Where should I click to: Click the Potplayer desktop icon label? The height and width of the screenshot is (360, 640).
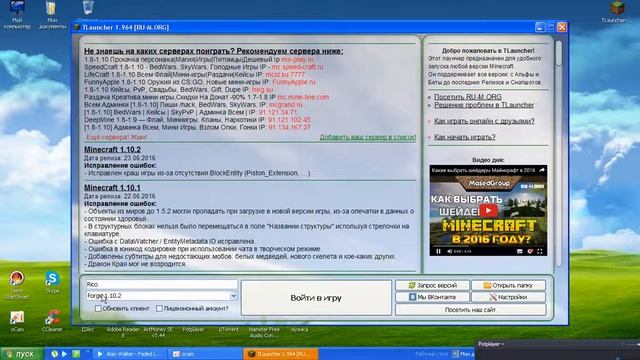click(x=193, y=329)
